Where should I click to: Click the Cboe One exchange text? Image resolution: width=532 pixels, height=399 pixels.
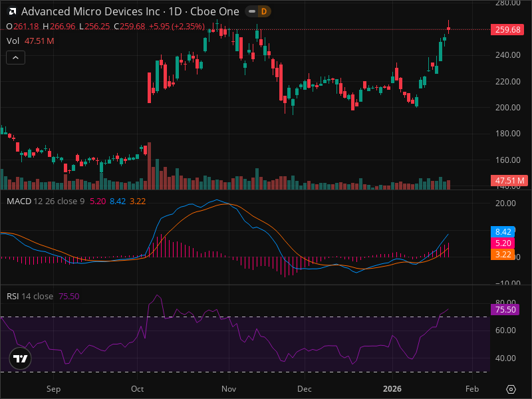tap(214, 11)
